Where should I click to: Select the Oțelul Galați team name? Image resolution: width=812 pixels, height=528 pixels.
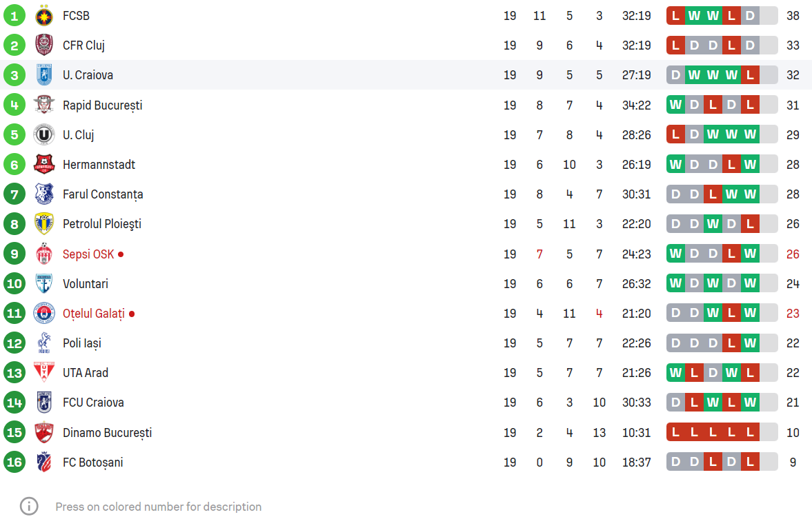tap(94, 314)
